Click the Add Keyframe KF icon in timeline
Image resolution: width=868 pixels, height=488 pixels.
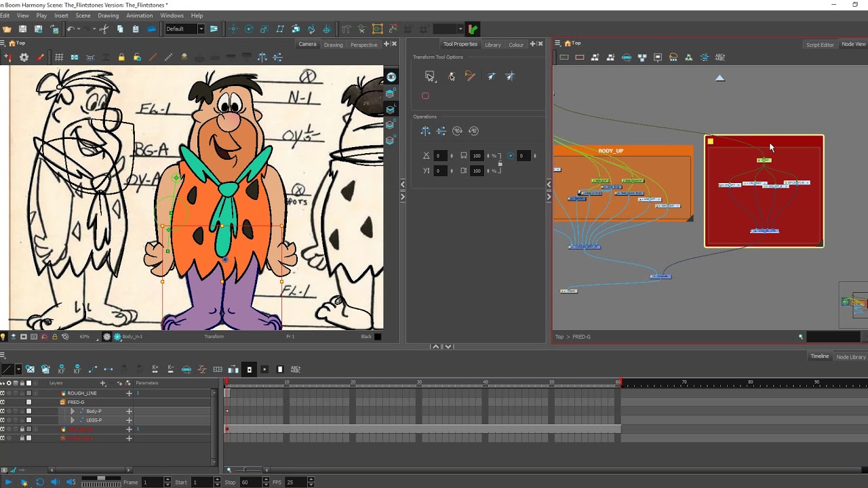tap(62, 369)
